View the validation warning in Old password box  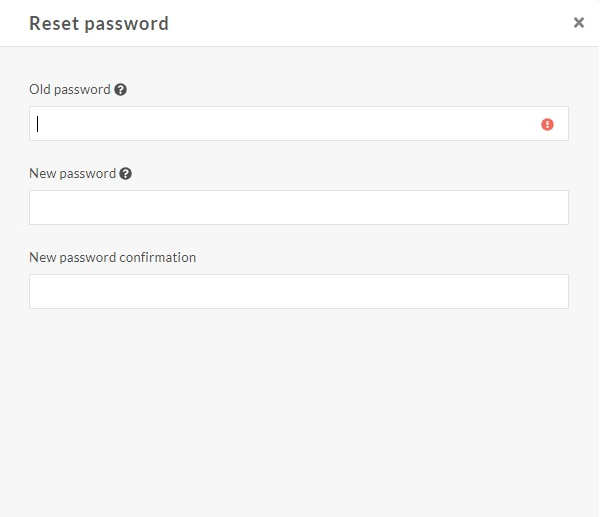point(547,124)
